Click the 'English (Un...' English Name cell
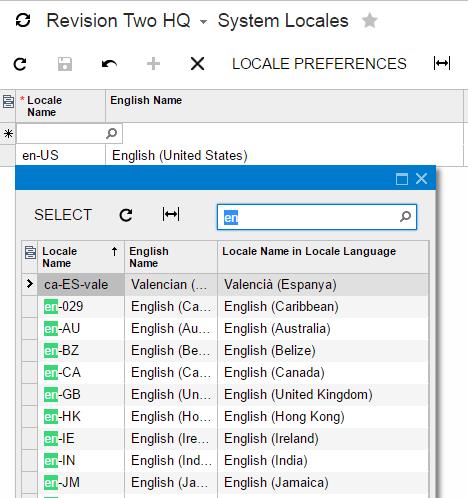Image resolution: width=468 pixels, height=498 pixels. tap(171, 395)
